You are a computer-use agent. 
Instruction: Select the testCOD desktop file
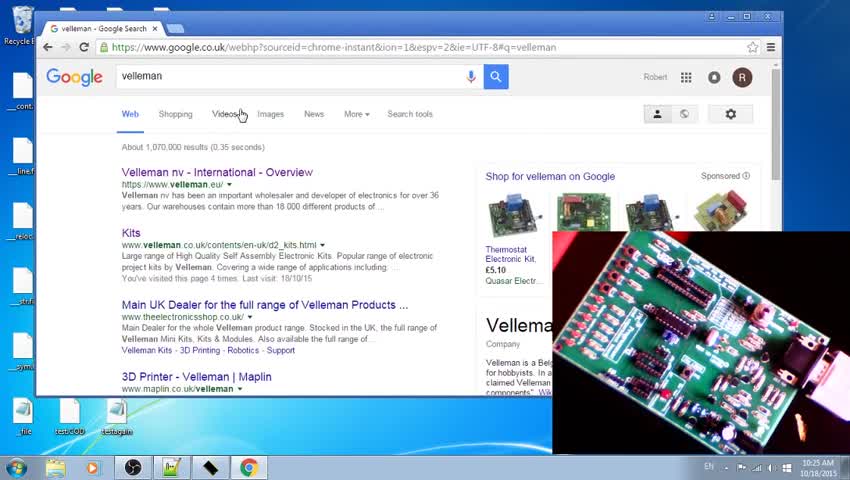70,417
